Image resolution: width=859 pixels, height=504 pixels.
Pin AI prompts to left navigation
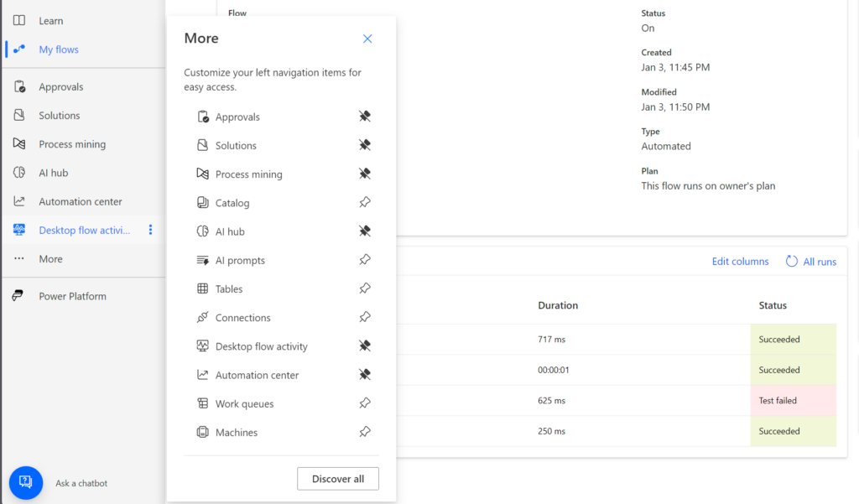(x=365, y=260)
